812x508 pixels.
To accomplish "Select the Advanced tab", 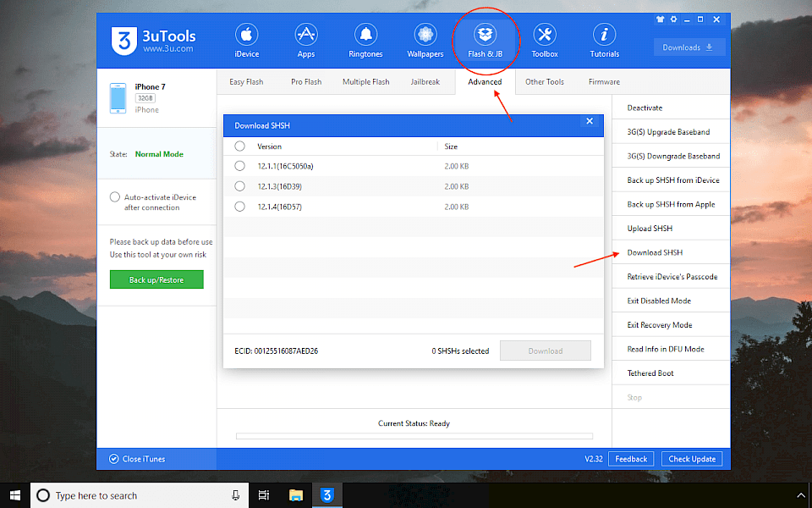I will [x=486, y=82].
